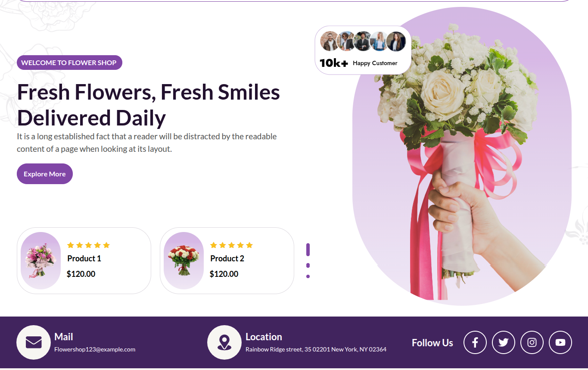This screenshot has height=370, width=588.
Task: Open the YouTube social icon
Action: [560, 342]
